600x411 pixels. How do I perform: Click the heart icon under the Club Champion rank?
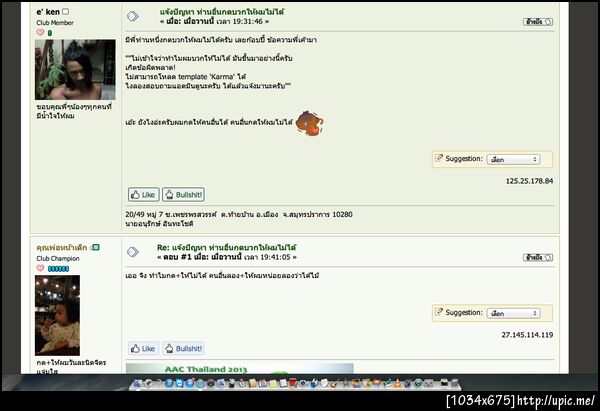click(40, 268)
